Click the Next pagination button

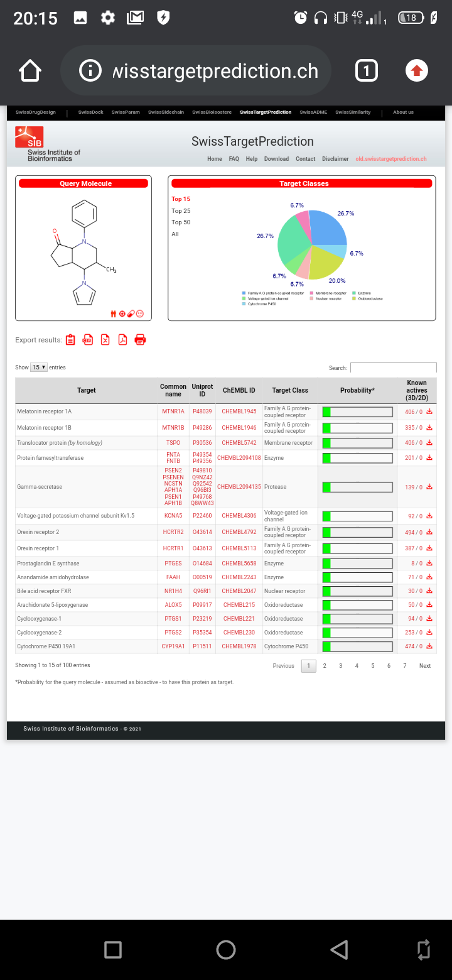pos(425,666)
